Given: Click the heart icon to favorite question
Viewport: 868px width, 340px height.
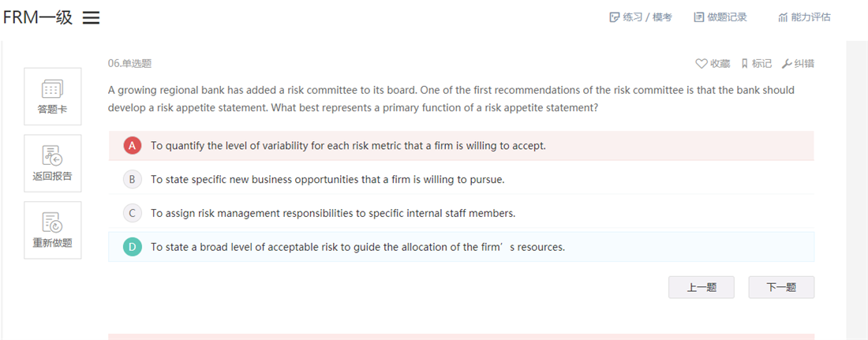Looking at the screenshot, I should 702,64.
